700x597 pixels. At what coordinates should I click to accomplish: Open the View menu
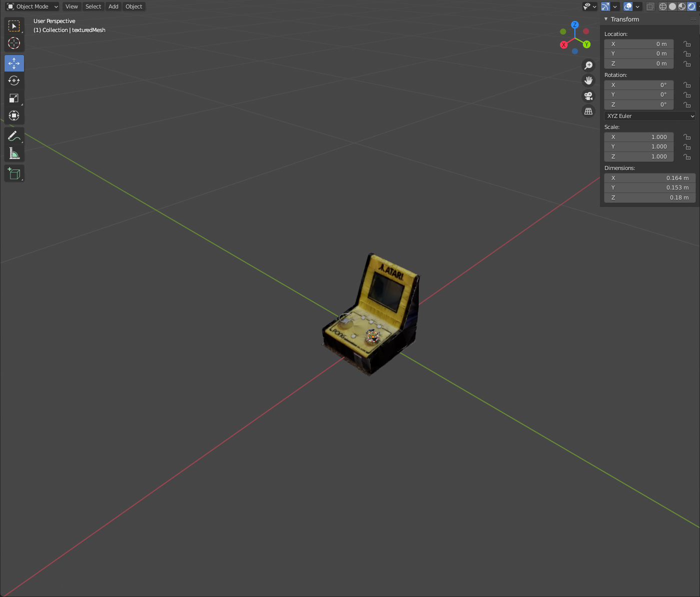pos(72,6)
